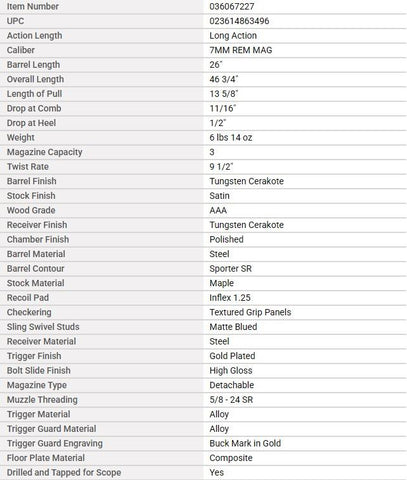Select the item number 036067227
Image resolution: width=407 pixels, height=480 pixels.
232,6
